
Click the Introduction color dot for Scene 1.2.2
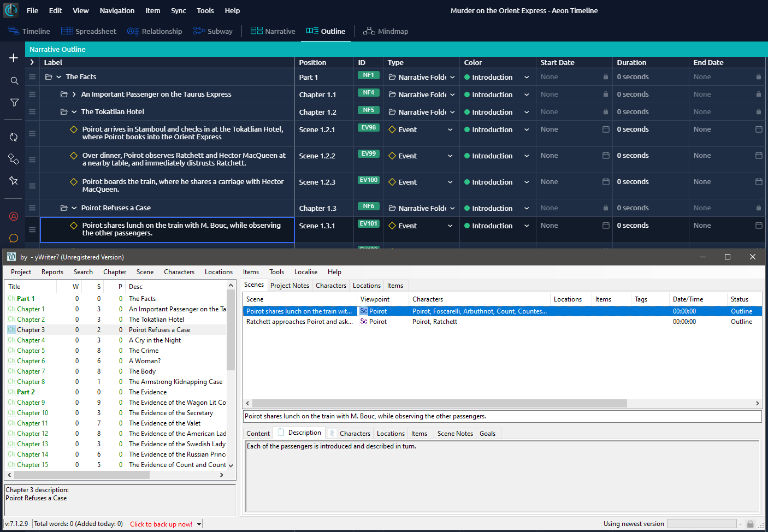click(x=467, y=156)
